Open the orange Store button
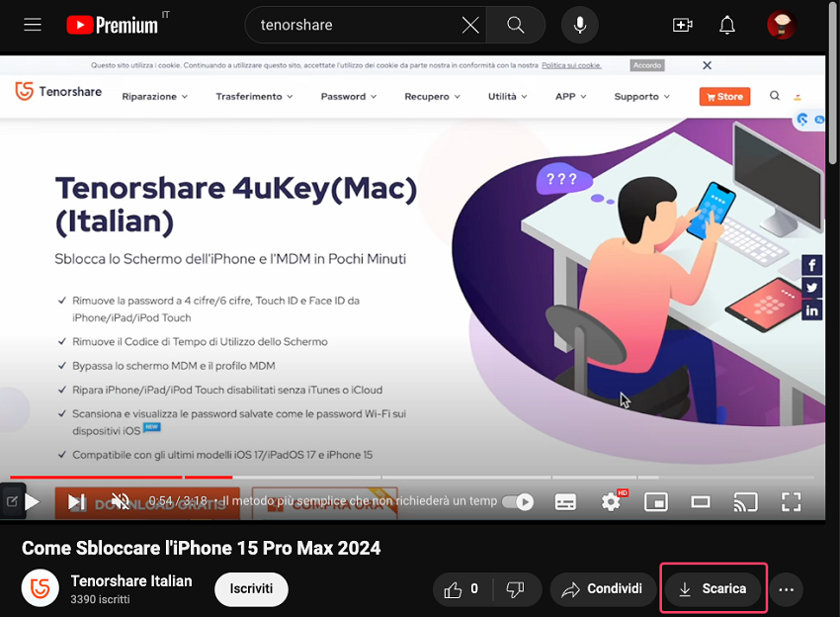Image resolution: width=840 pixels, height=617 pixels. point(724,97)
